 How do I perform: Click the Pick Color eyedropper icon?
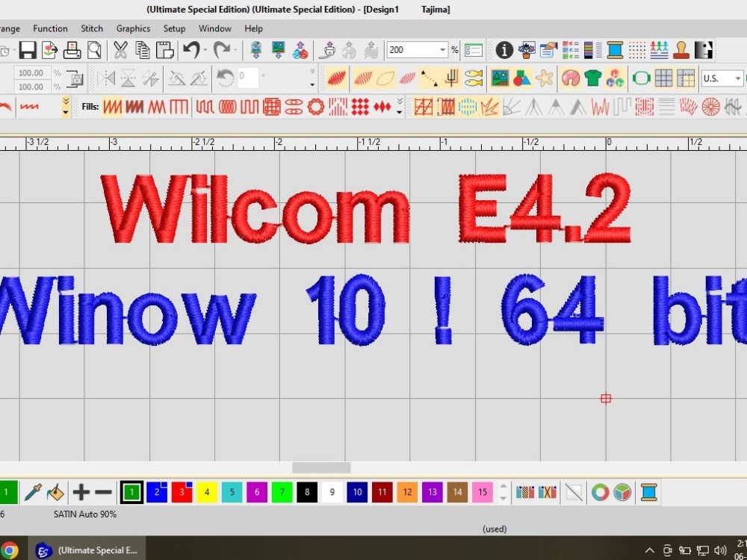33,492
